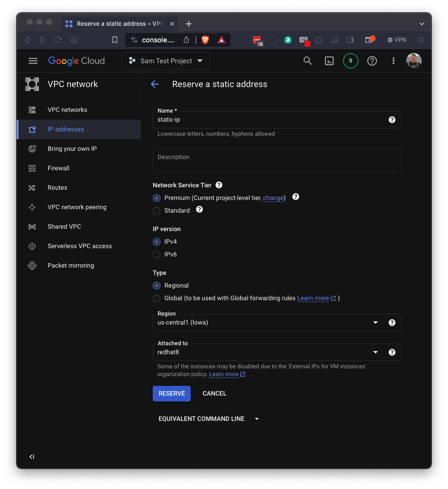Click the share icon in address bar
The height and width of the screenshot is (489, 448).
coord(186,40)
